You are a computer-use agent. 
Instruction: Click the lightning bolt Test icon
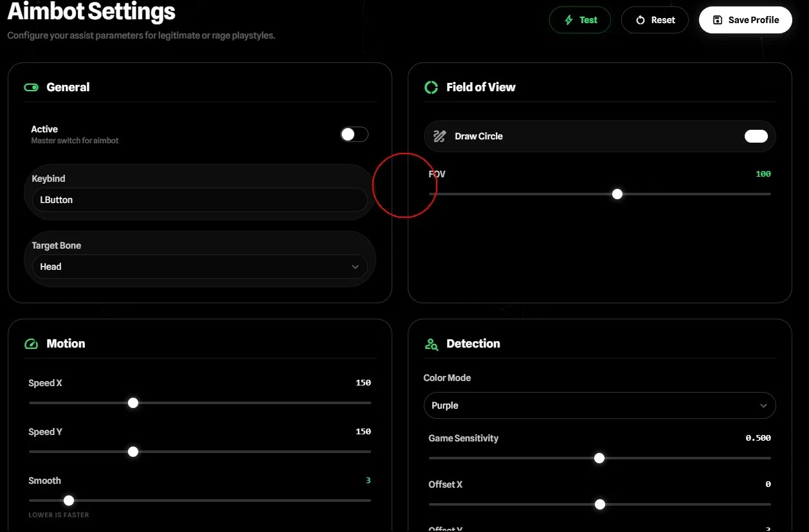pyautogui.click(x=568, y=20)
